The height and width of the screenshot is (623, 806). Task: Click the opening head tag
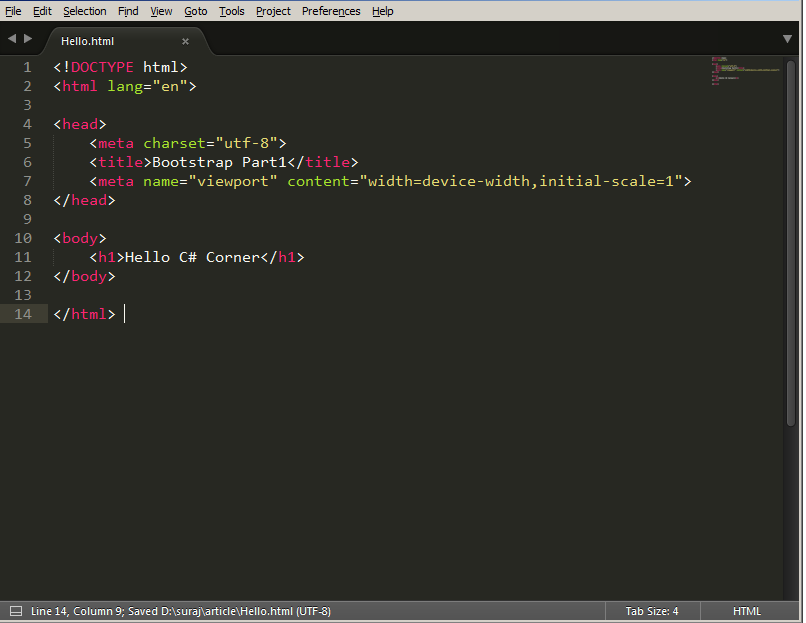point(80,124)
